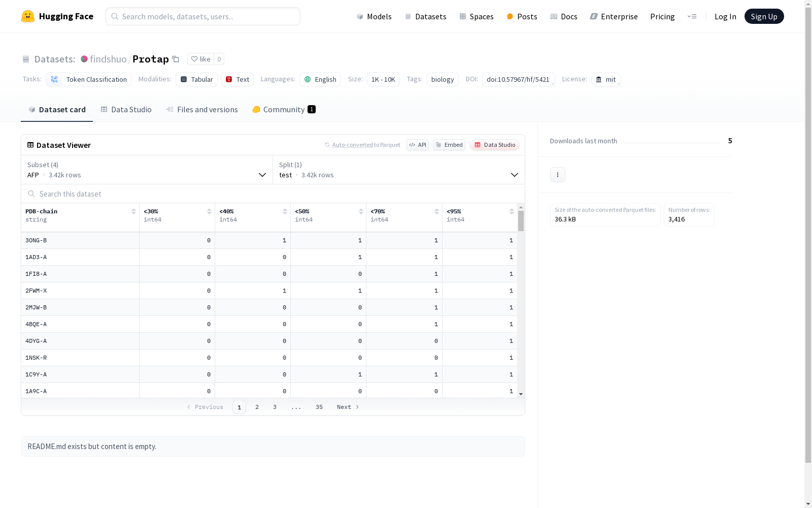Viewport: 812px width, 508px height.
Task: Open the three-dot options menu
Action: point(558,175)
